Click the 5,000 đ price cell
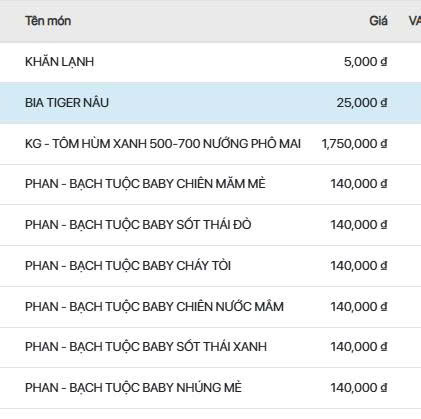Screen dimensions: 421x419 pos(366,62)
